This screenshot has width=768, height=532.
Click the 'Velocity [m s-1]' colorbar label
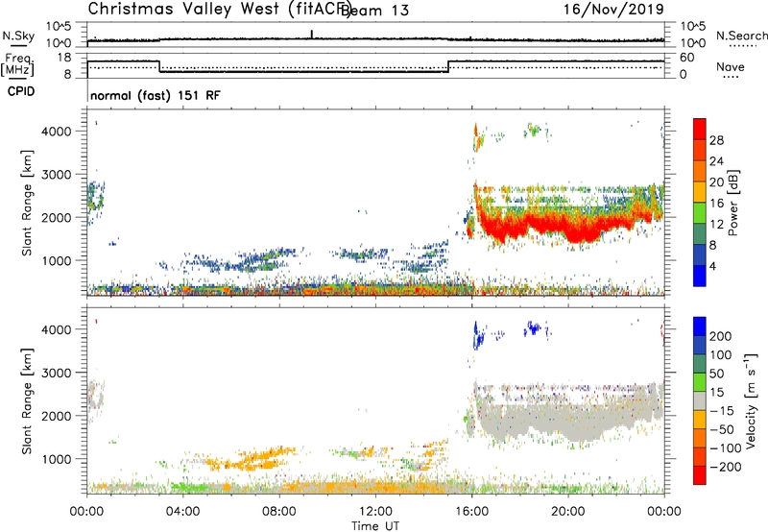pyautogui.click(x=751, y=400)
